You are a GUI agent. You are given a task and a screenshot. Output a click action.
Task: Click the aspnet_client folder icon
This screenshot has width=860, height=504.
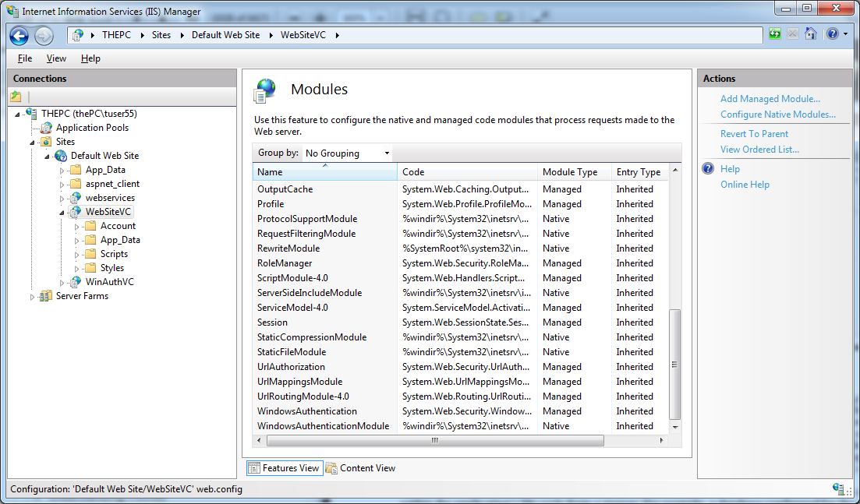click(76, 184)
